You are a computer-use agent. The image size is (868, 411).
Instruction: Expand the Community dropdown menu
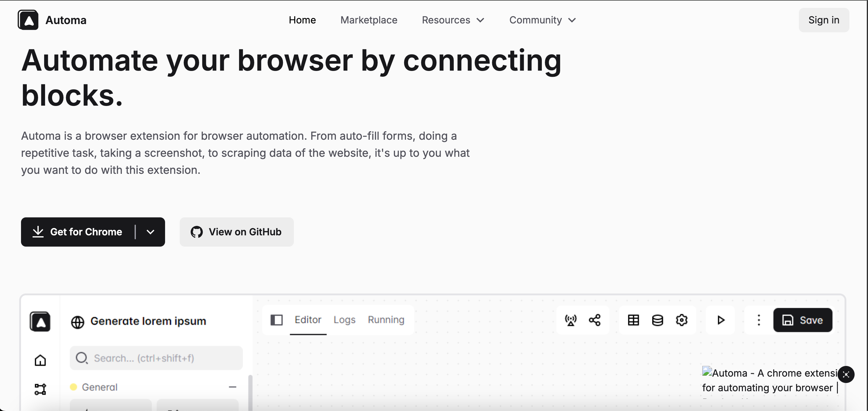coord(542,20)
